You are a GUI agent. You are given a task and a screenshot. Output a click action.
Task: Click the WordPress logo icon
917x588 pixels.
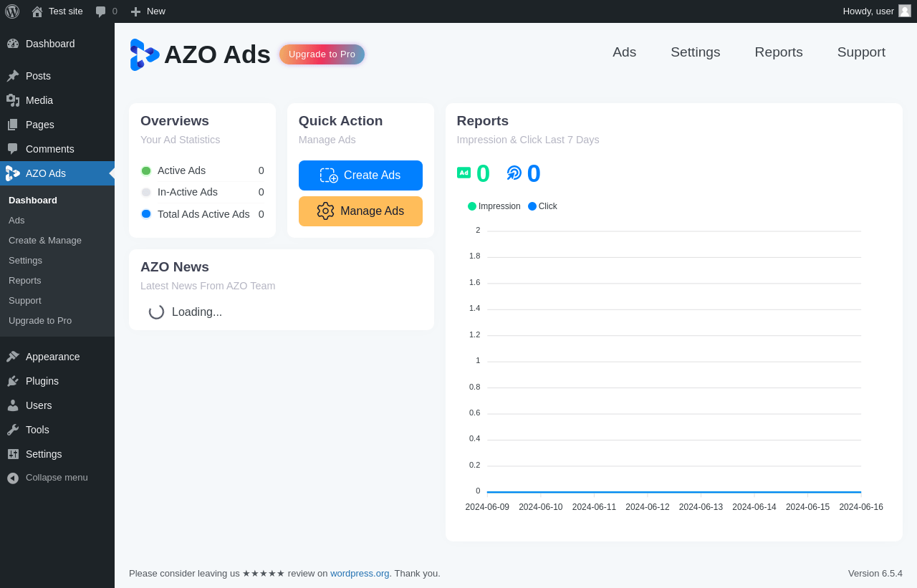tap(12, 11)
